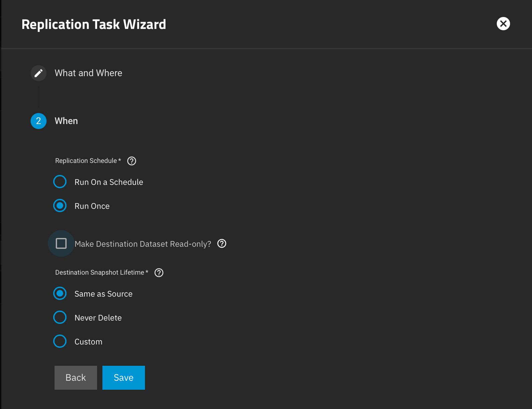The width and height of the screenshot is (532, 409).
Task: Click the blue step 2 circle icon
Action: point(39,121)
